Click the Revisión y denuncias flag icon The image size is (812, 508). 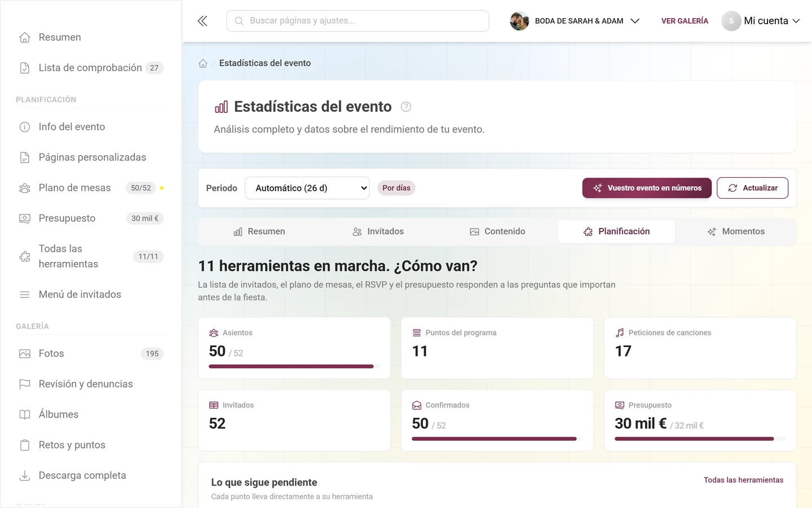[25, 384]
